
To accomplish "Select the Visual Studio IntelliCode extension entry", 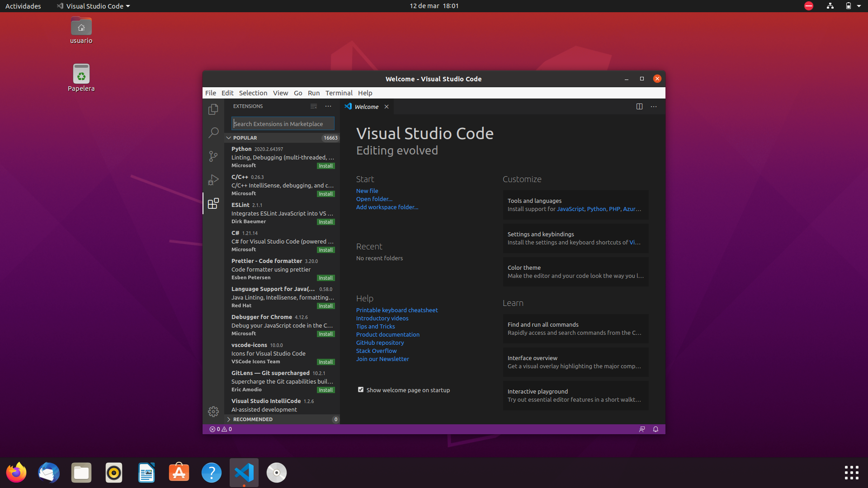I will (x=282, y=405).
